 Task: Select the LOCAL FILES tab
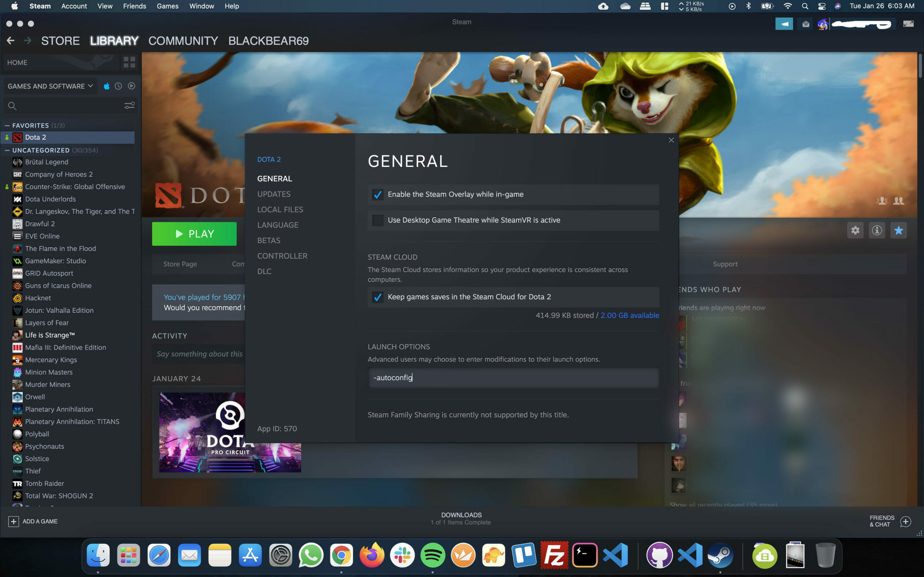point(280,210)
